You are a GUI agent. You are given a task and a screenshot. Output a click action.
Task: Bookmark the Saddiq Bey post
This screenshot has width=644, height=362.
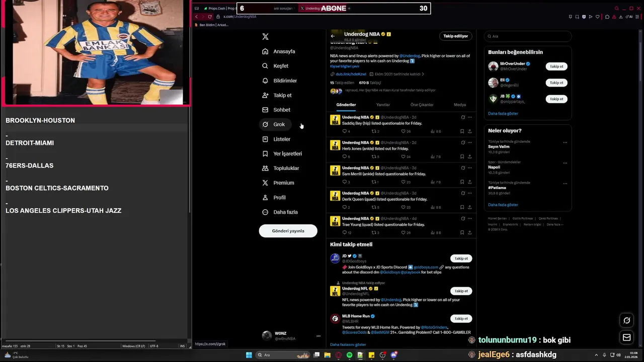click(x=462, y=131)
